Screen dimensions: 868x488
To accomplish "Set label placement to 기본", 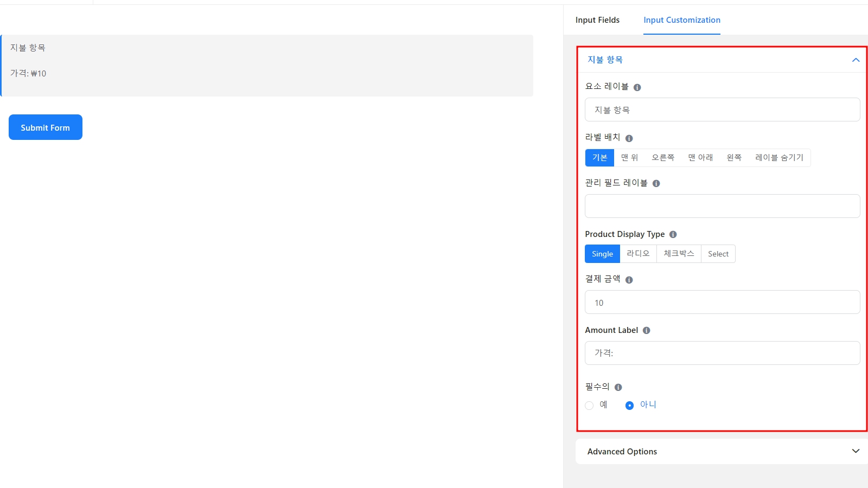I will [x=599, y=157].
